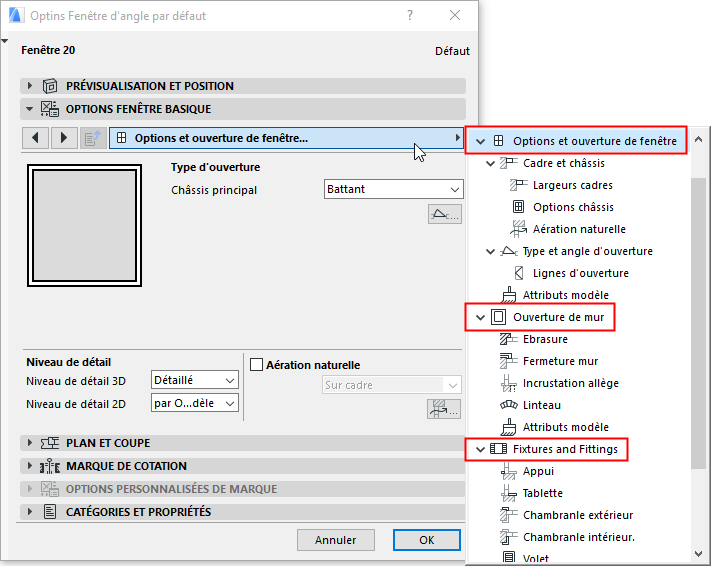This screenshot has height=566, width=711.
Task: Confirm with the OK button
Action: pos(427,540)
